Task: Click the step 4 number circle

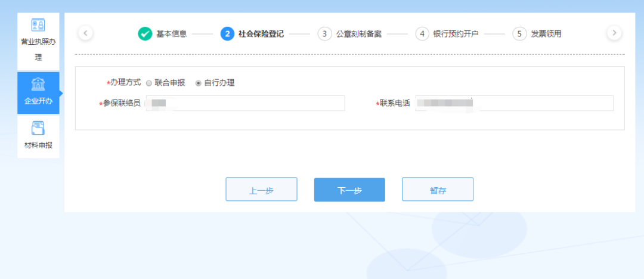Action: [x=422, y=34]
